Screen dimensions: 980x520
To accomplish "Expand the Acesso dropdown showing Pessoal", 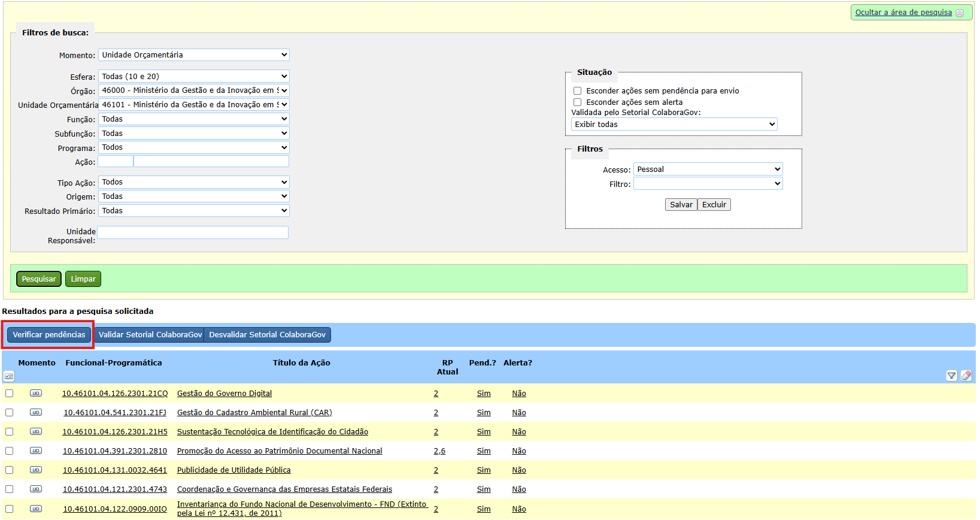I will click(x=708, y=170).
